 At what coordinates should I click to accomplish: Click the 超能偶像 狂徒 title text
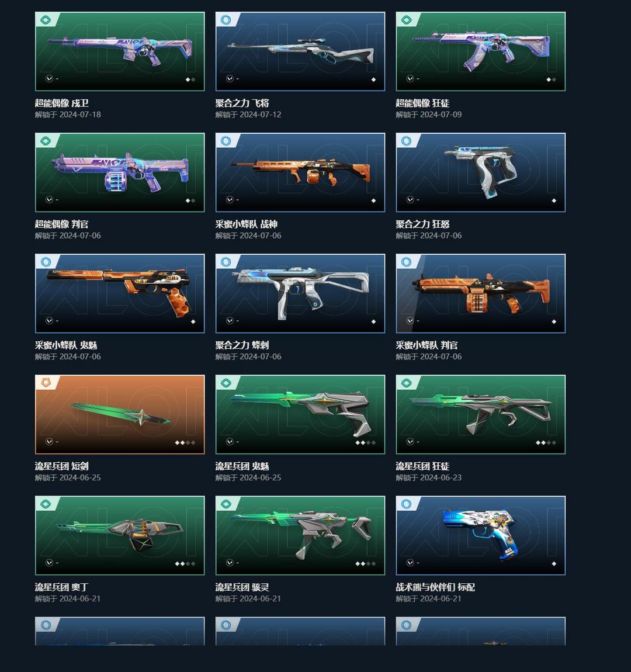[422, 103]
